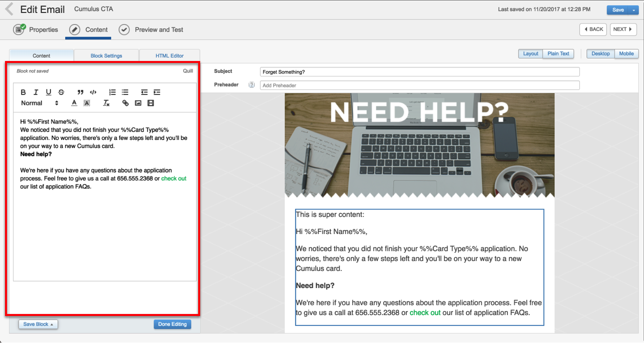This screenshot has width=644, height=343.
Task: Click the Done Editing button
Action: coord(172,324)
